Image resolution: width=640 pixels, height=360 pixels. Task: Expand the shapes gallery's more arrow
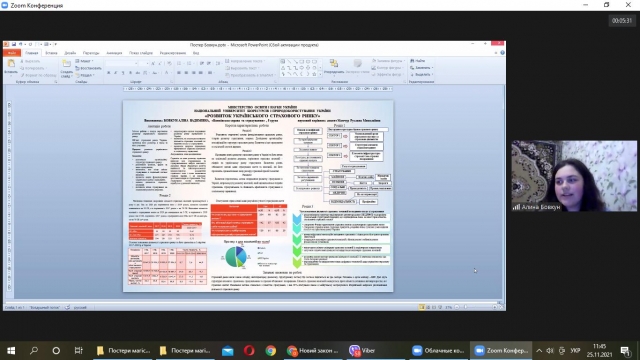[x=320, y=74]
